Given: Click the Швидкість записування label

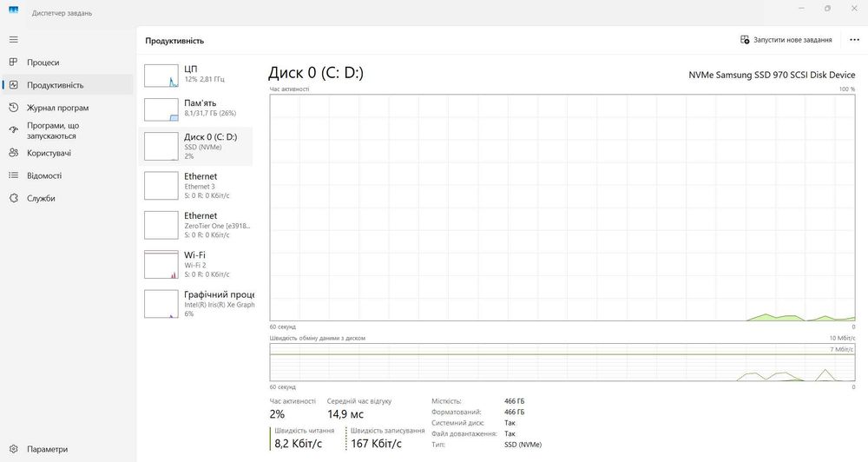Looking at the screenshot, I should pos(387,431).
